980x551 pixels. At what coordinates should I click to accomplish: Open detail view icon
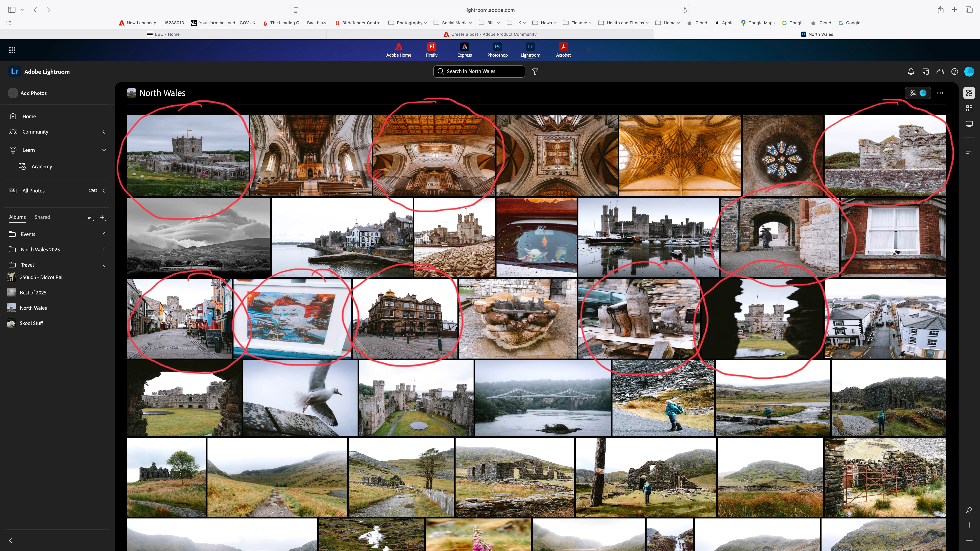(969, 124)
